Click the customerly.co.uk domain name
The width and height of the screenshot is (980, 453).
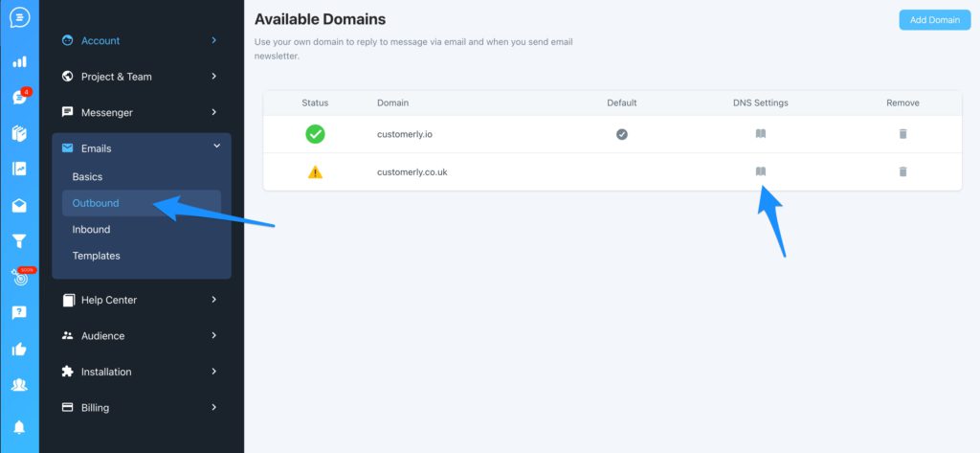point(412,172)
